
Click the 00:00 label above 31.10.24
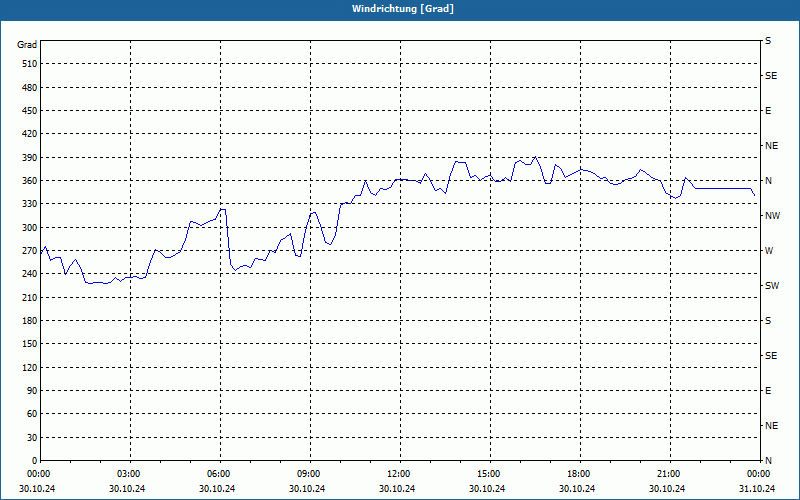pyautogui.click(x=759, y=474)
